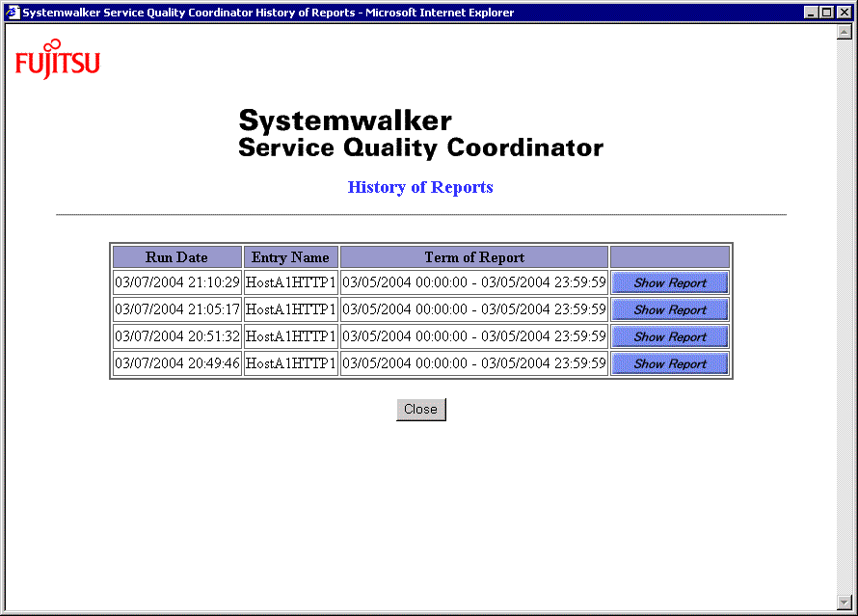Maximize the Internet Explorer window
This screenshot has height=616, width=858.
coord(827,12)
